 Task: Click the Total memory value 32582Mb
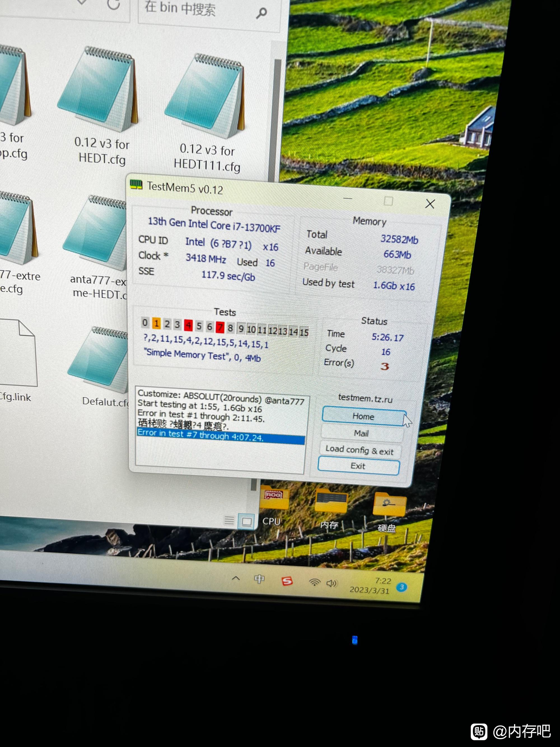pos(399,240)
